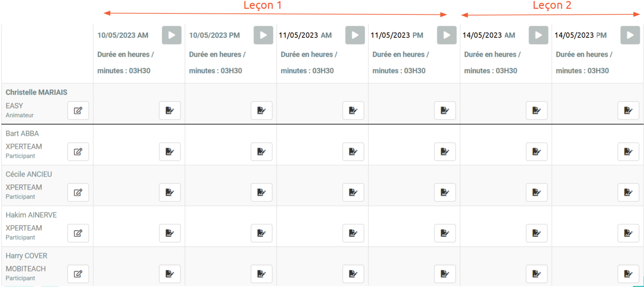Start the 10/05/2023 AM session
644x287 pixels.
click(171, 35)
